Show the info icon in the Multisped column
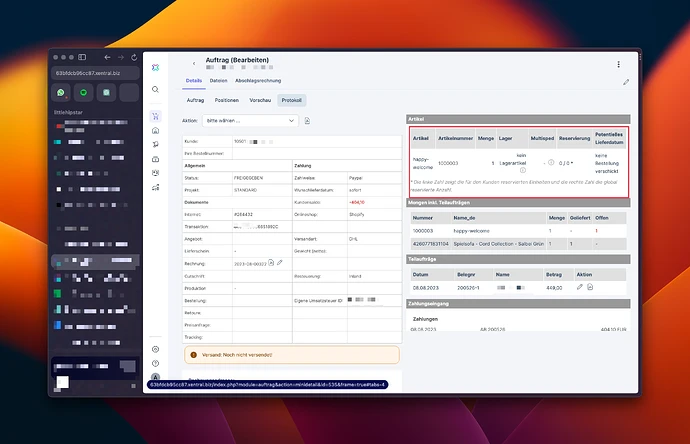 (x=551, y=162)
